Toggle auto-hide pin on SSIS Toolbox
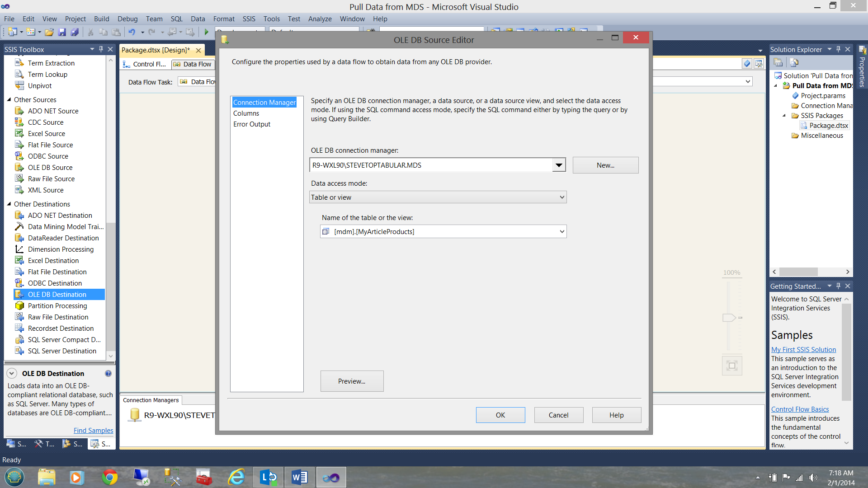 (x=101, y=49)
